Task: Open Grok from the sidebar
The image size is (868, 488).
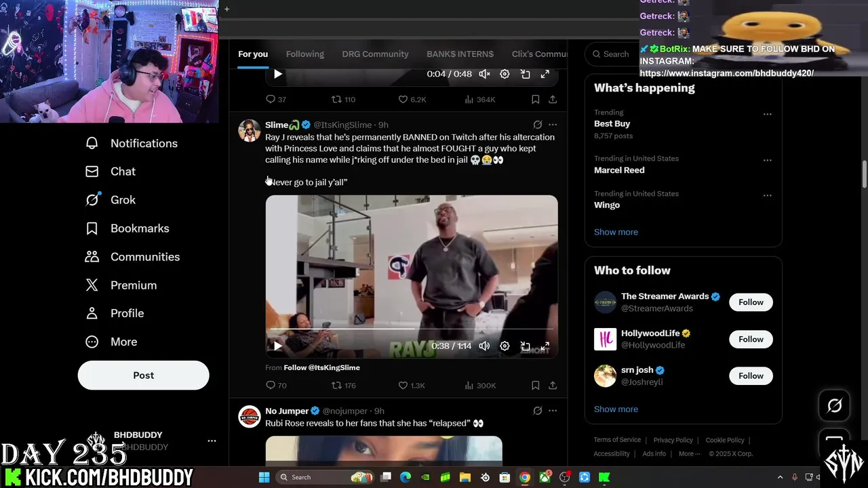Action: (111, 200)
